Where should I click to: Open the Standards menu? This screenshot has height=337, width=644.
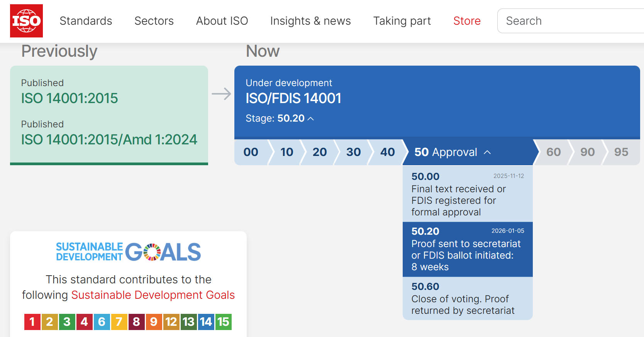tap(86, 21)
